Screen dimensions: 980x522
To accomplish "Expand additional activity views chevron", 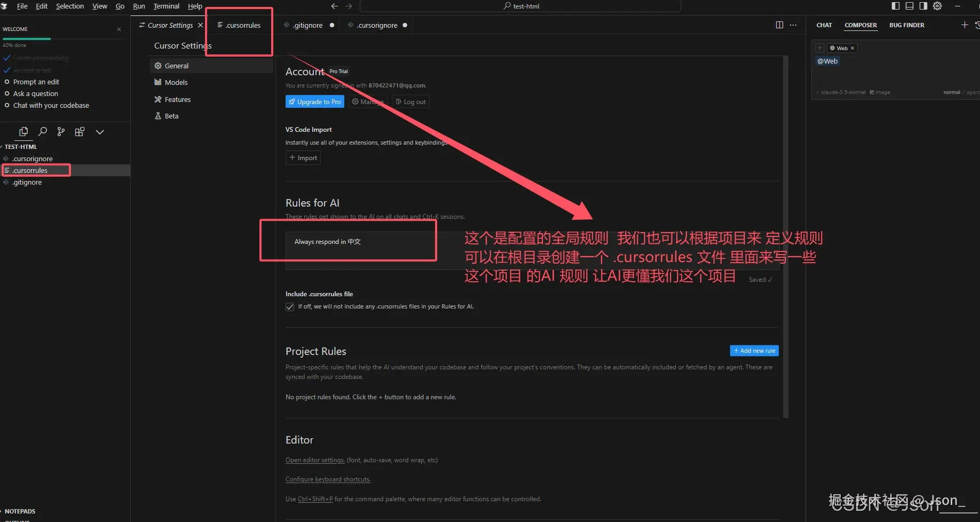I will (x=100, y=132).
